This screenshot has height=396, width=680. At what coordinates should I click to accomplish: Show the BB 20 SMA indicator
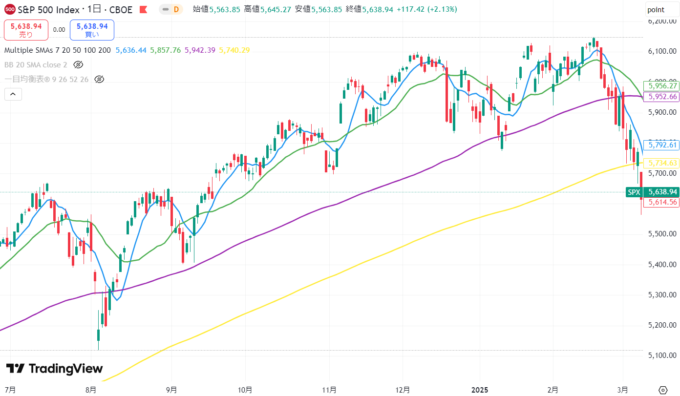pyautogui.click(x=78, y=65)
